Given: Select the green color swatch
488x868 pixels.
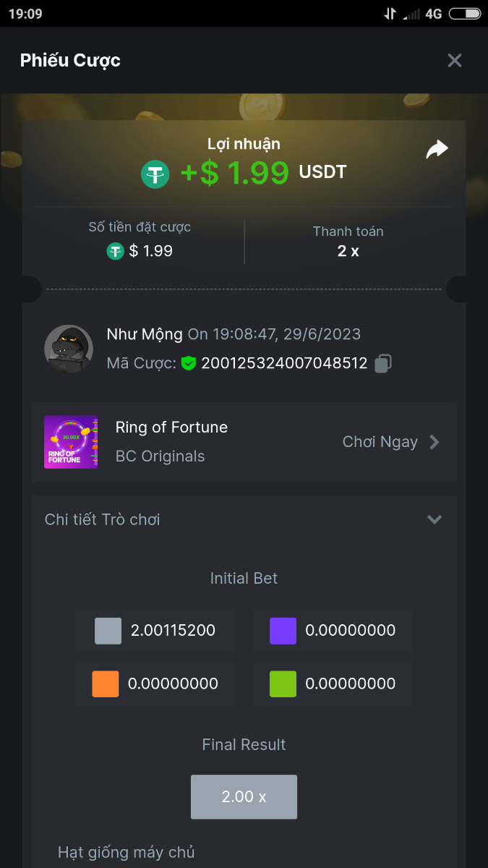Looking at the screenshot, I should [x=283, y=684].
